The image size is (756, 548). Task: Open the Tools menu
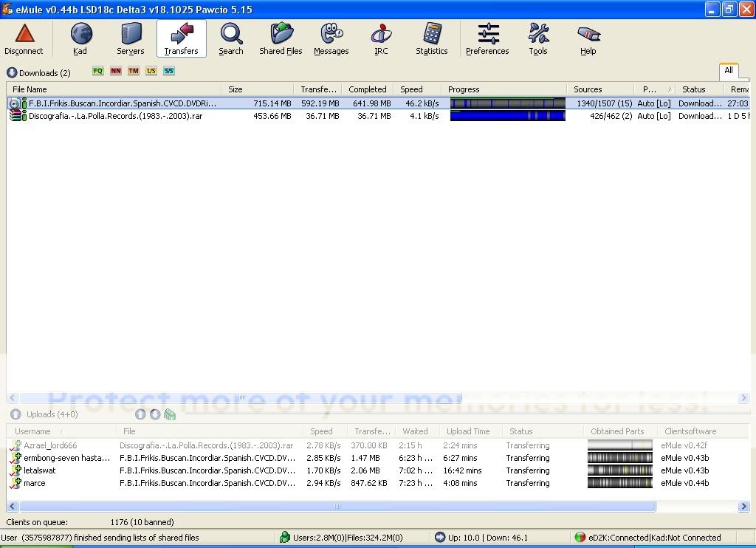pos(538,39)
